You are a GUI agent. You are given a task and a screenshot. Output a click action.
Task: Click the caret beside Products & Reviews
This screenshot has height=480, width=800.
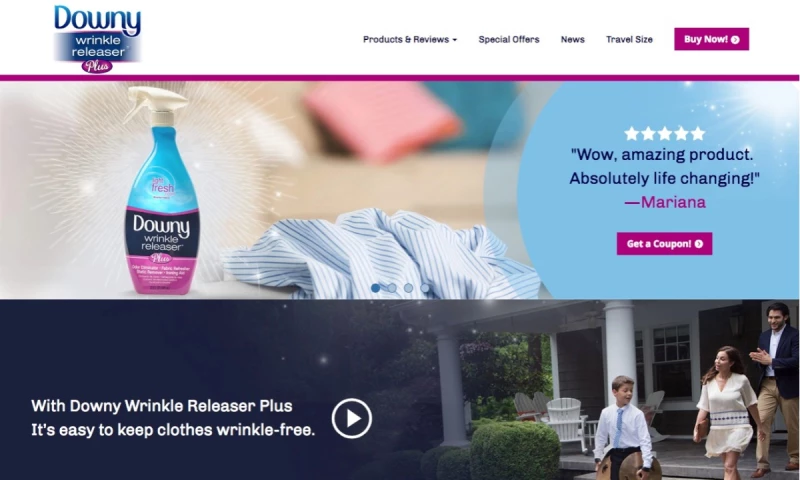point(455,40)
